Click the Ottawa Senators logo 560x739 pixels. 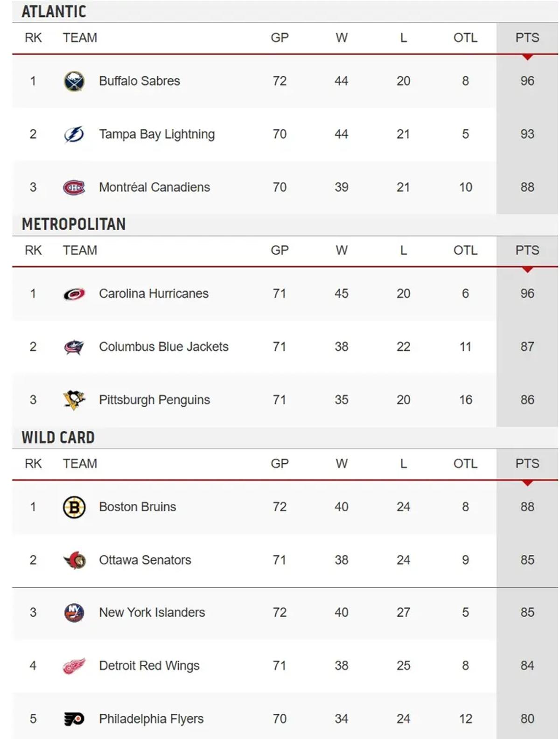(x=74, y=560)
